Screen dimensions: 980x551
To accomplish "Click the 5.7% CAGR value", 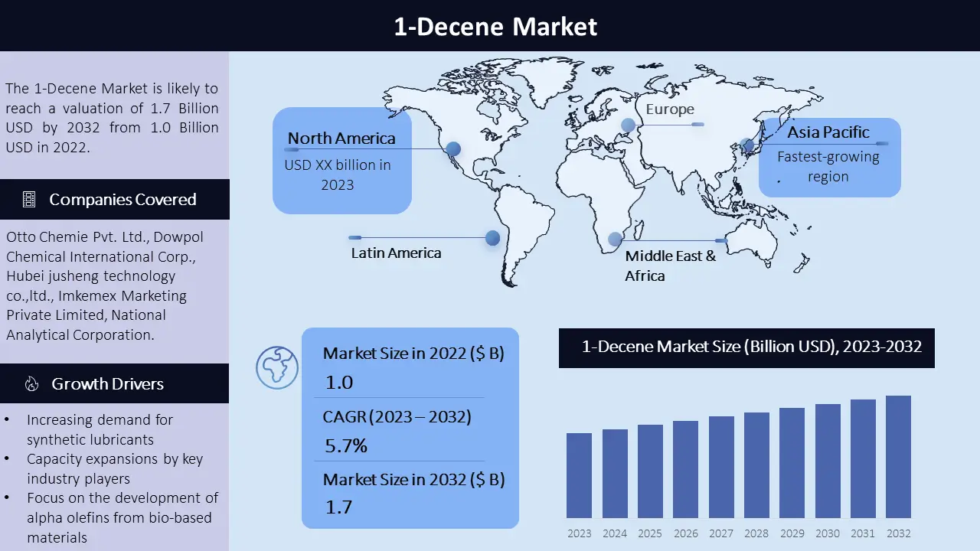I will pyautogui.click(x=346, y=446).
